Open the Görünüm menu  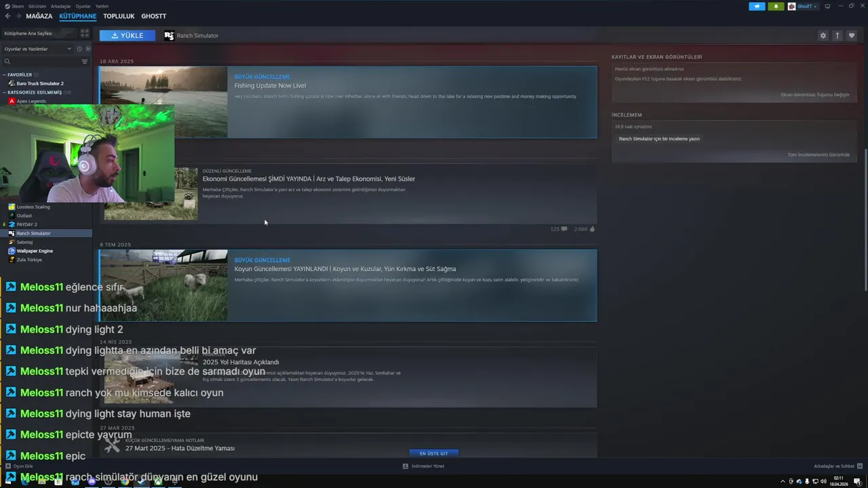click(x=37, y=6)
